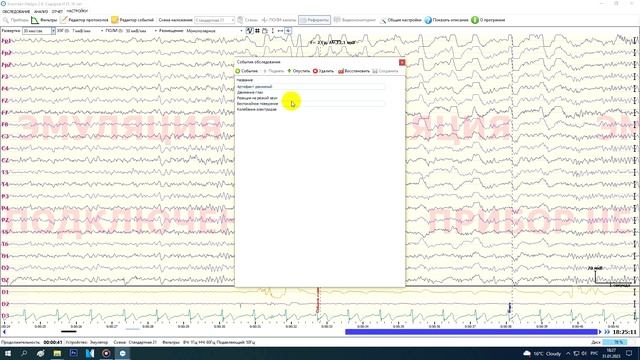Open the Приборы search toolbar item
Viewport: 640px width, 360px height.
pyautogui.click(x=16, y=20)
